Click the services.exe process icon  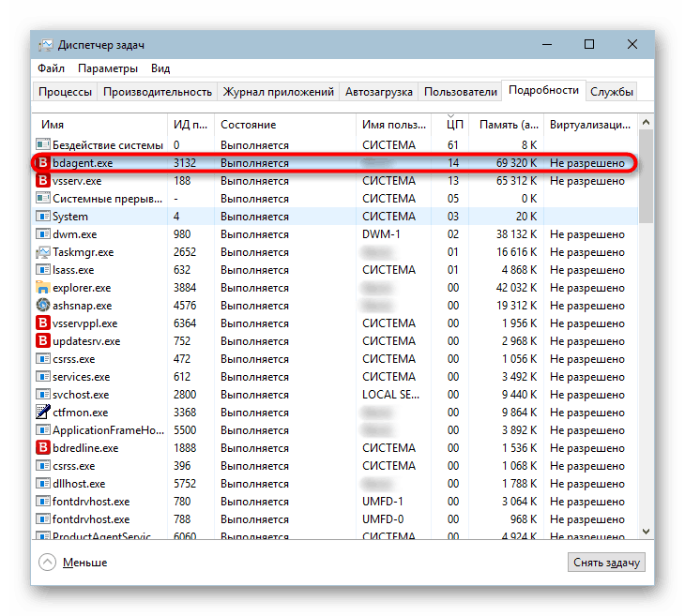coord(43,377)
